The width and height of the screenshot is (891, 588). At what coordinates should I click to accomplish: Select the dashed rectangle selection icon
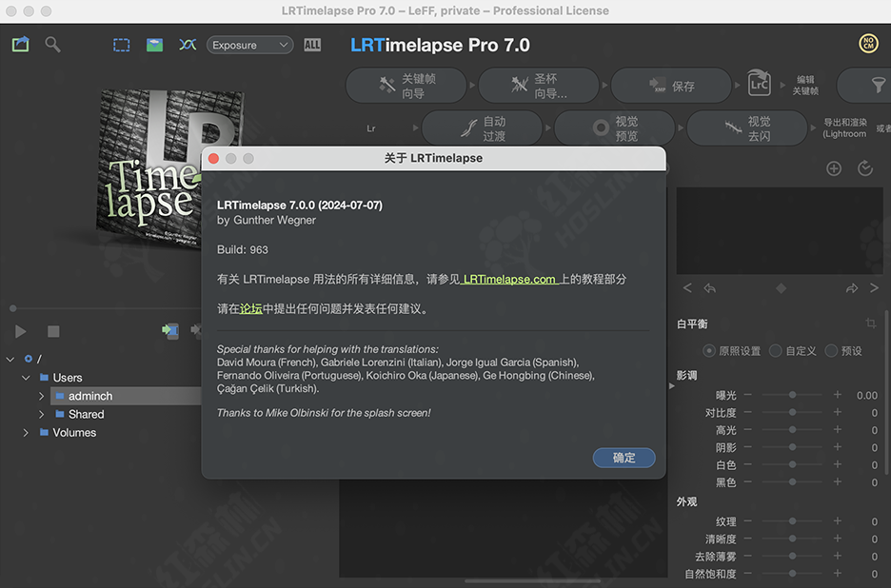click(122, 45)
